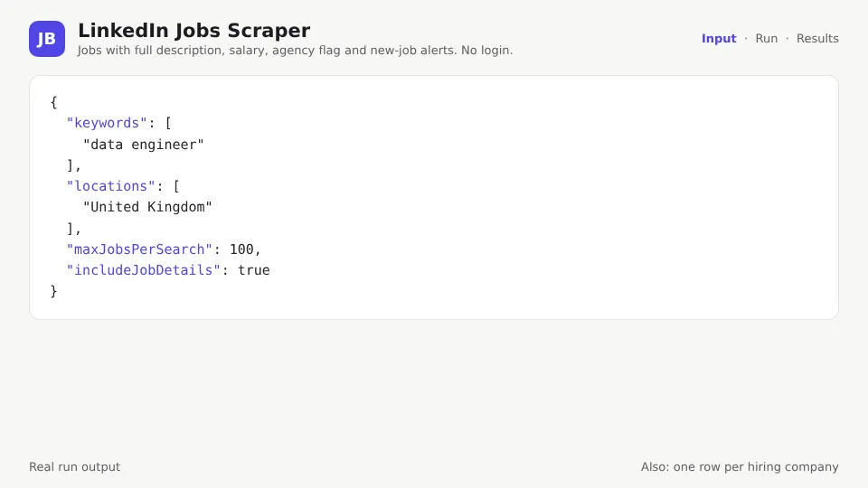Click the closing curly brace of JSON
This screenshot has width=868, height=488.
[53, 292]
